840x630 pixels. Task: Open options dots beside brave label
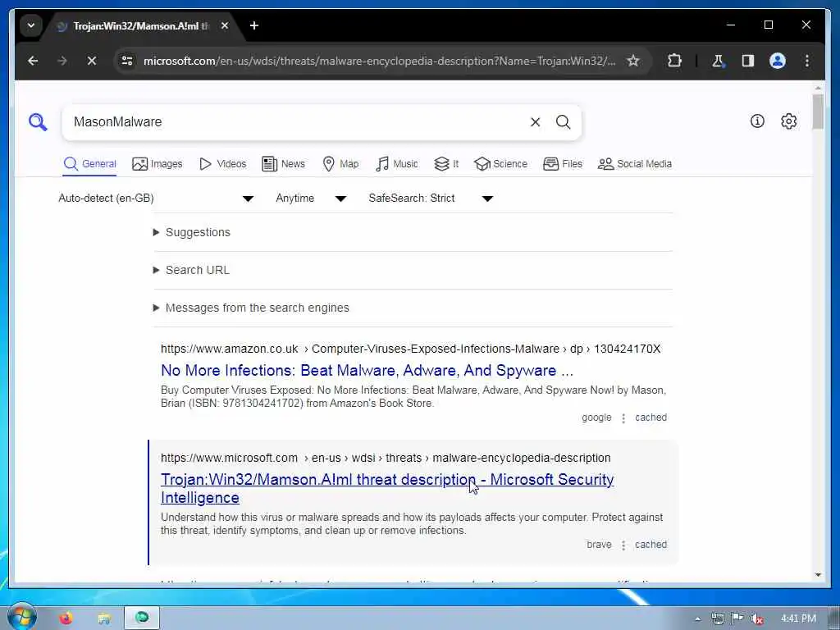[623, 545]
